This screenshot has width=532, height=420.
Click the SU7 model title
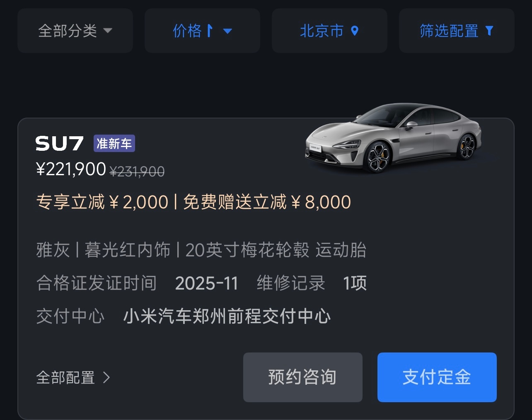[60, 144]
